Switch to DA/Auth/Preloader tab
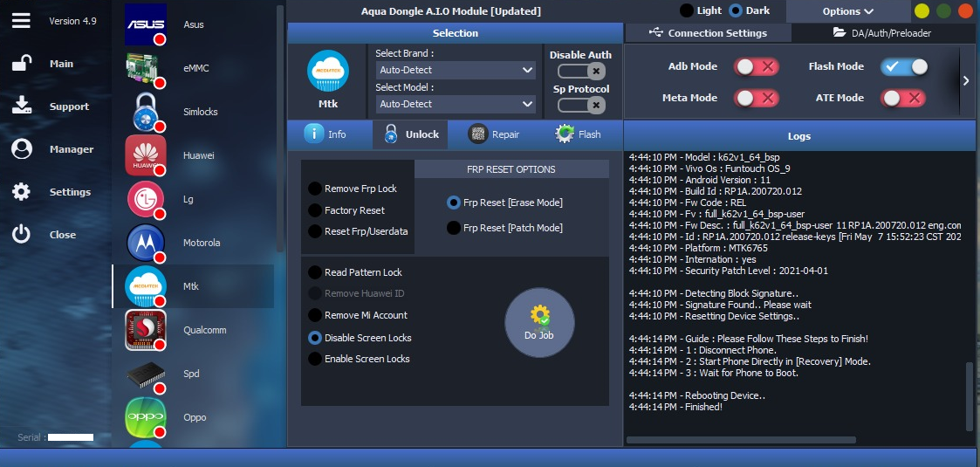Screen dimensions: 980x467 [882, 32]
